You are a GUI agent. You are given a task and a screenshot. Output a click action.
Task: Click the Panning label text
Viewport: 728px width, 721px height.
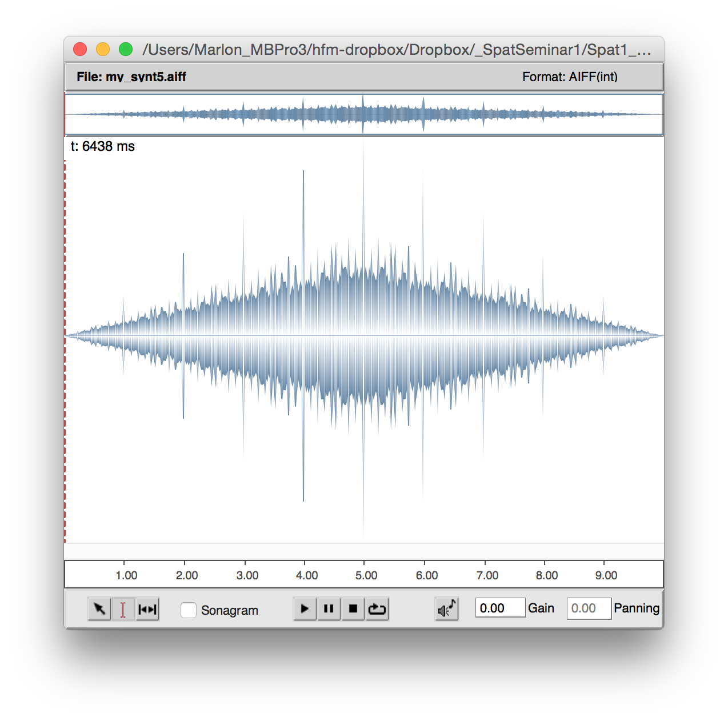[x=637, y=608]
